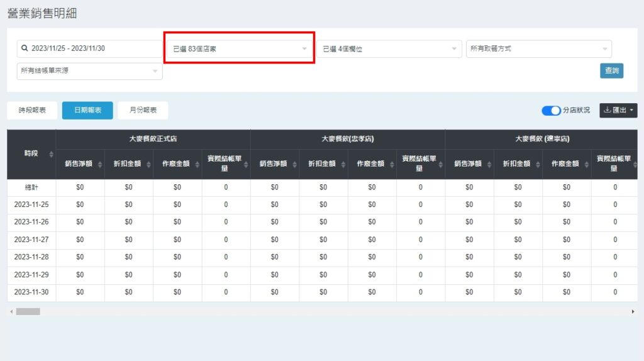This screenshot has width=644, height=361.
Task: Toggle the 分店狀況 switch off
Action: pos(551,111)
